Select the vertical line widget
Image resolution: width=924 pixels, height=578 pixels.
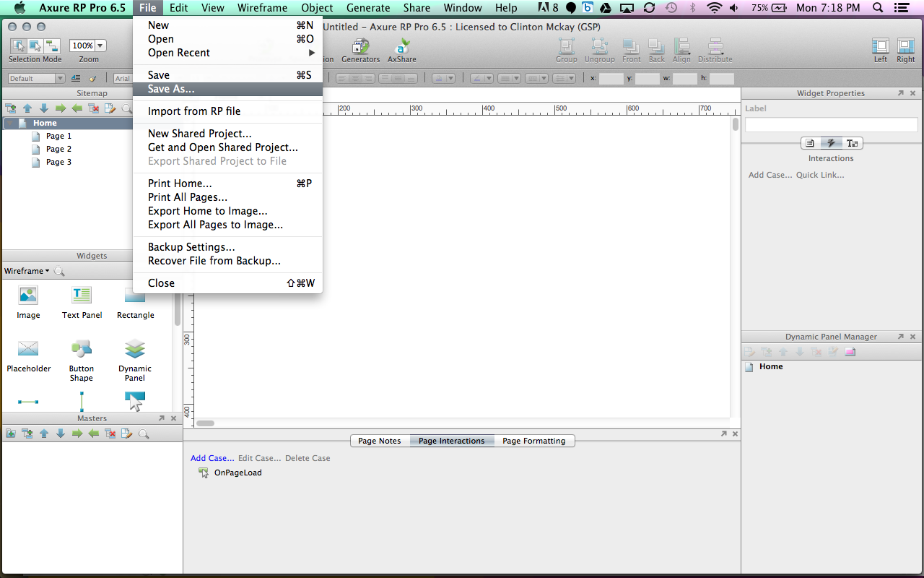coord(82,402)
